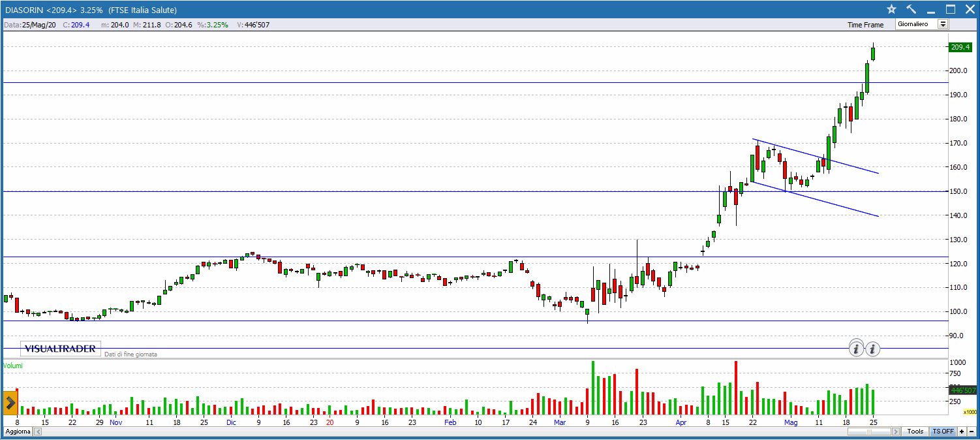Click the red 20 year label on time axis
The width and height of the screenshot is (980, 440).
point(330,422)
